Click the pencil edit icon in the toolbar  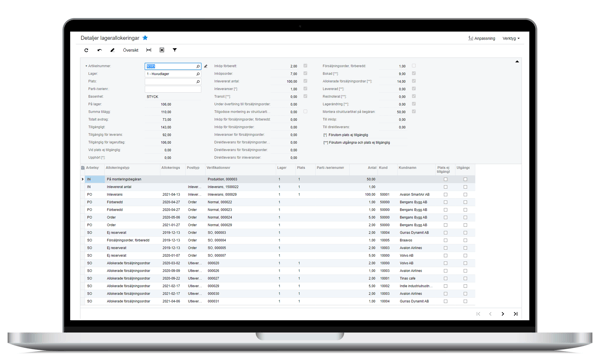tap(112, 50)
